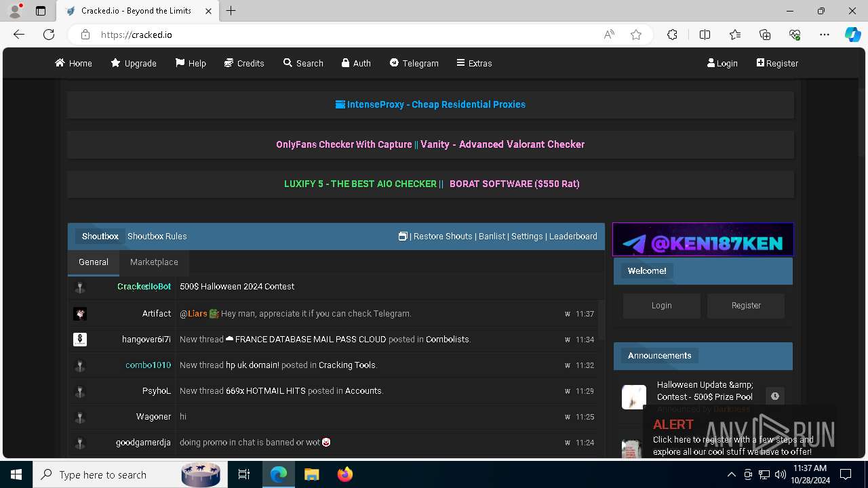Image resolution: width=868 pixels, height=488 pixels.
Task: Show hidden system tray icons
Action: click(x=732, y=474)
